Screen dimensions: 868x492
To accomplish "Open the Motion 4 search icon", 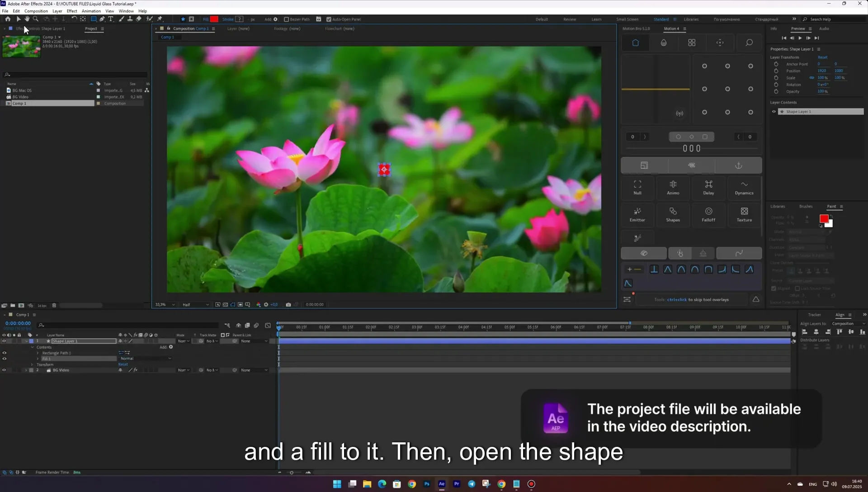I will pyautogui.click(x=749, y=43).
